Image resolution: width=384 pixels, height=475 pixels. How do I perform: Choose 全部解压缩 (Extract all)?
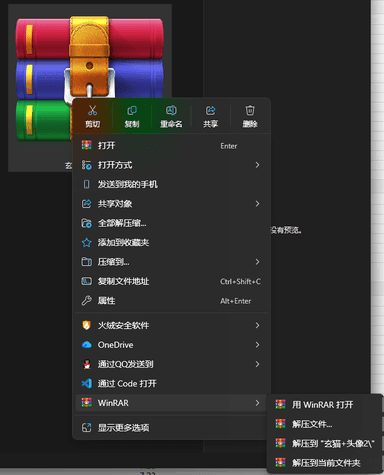click(171, 223)
